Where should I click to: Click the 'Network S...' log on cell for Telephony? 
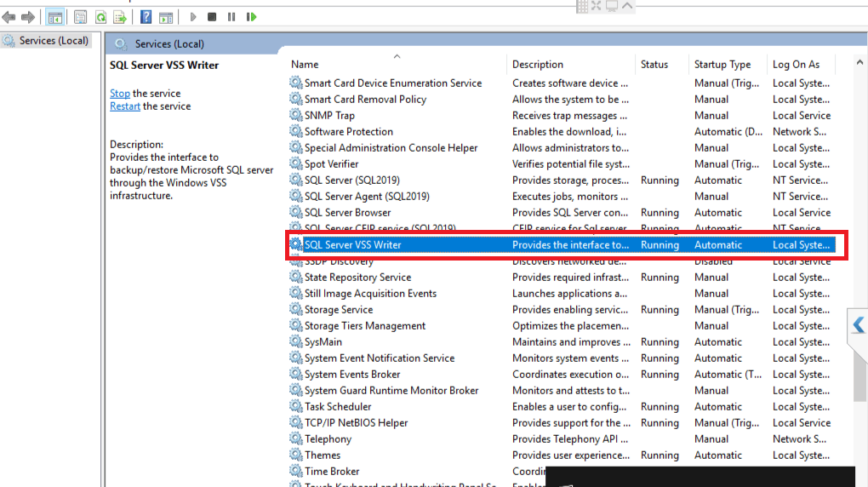pyautogui.click(x=799, y=438)
